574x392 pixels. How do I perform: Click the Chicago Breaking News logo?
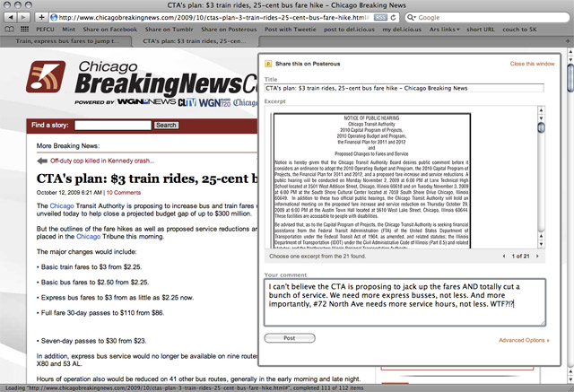142,83
